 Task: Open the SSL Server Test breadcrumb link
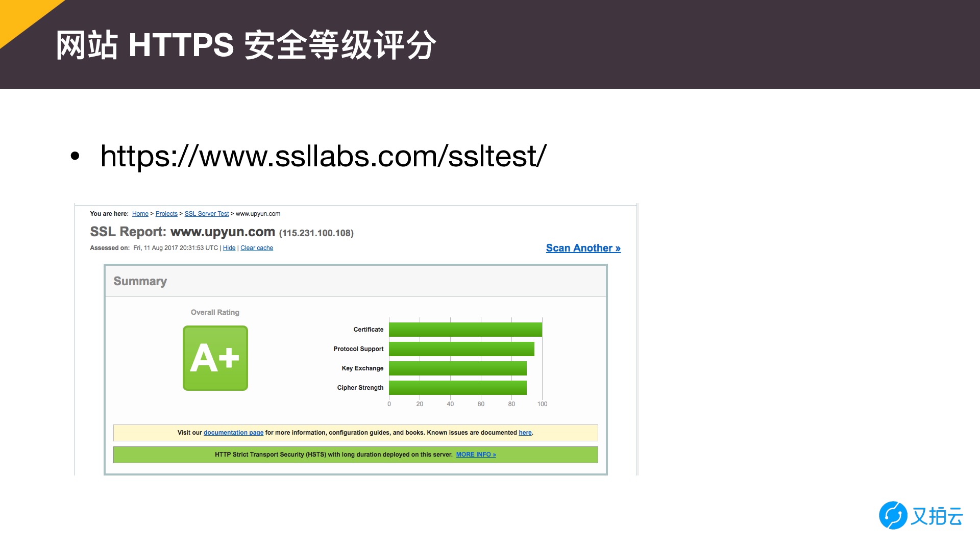tap(207, 214)
